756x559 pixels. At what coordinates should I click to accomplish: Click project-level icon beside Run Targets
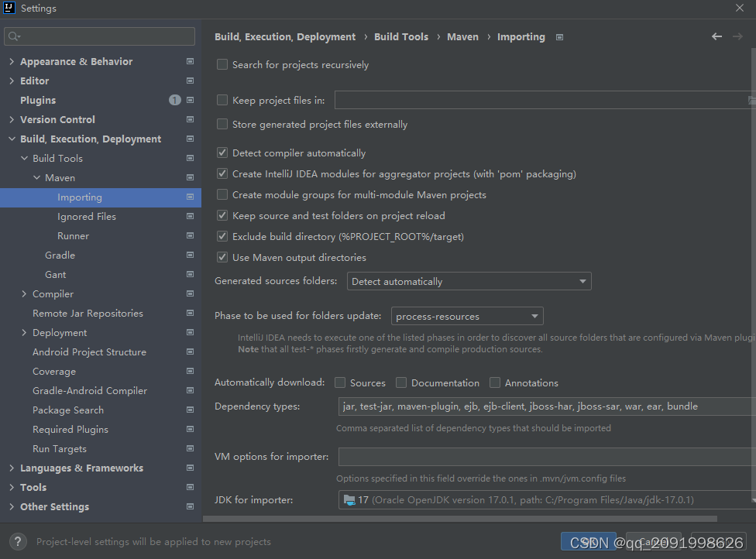190,448
